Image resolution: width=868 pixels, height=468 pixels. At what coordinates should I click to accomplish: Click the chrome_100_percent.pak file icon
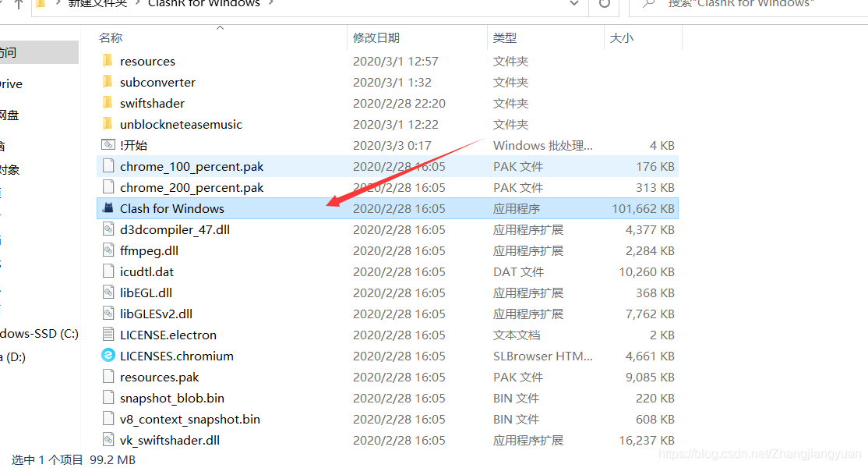[108, 165]
